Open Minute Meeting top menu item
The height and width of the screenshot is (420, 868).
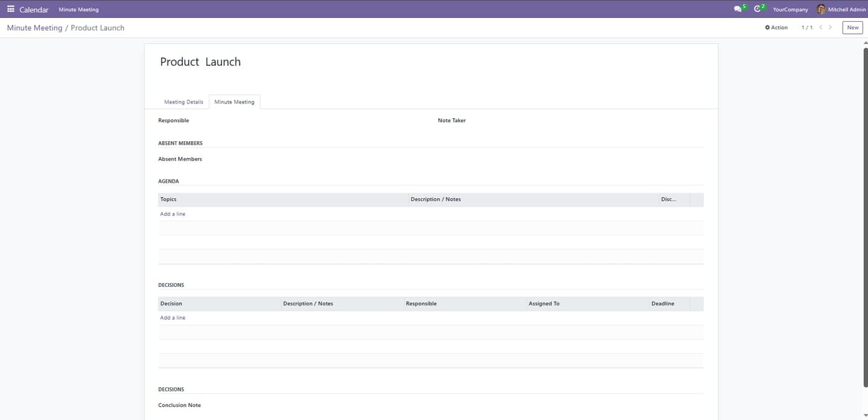pyautogui.click(x=79, y=9)
